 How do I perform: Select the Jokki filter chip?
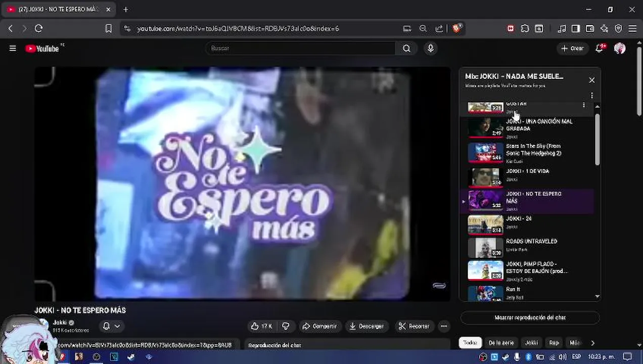tap(531, 343)
